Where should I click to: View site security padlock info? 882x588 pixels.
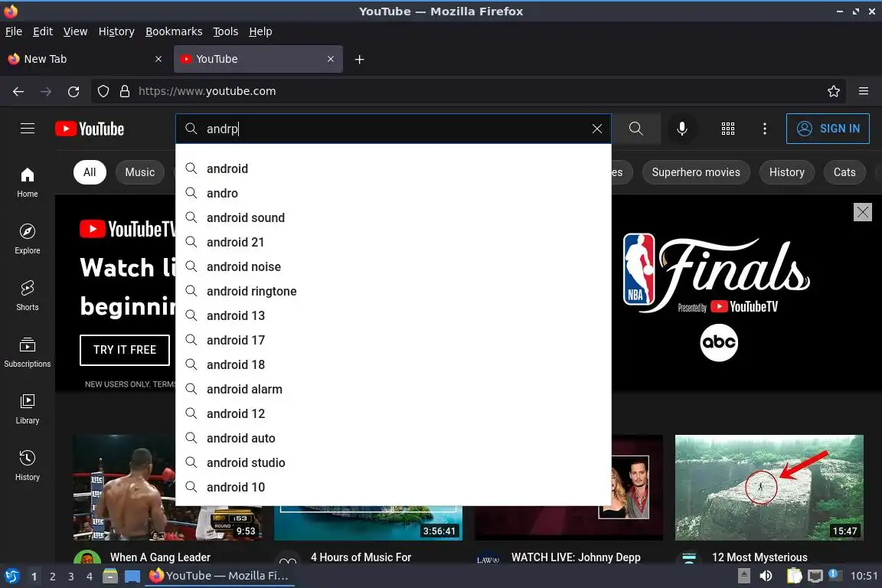125,91
